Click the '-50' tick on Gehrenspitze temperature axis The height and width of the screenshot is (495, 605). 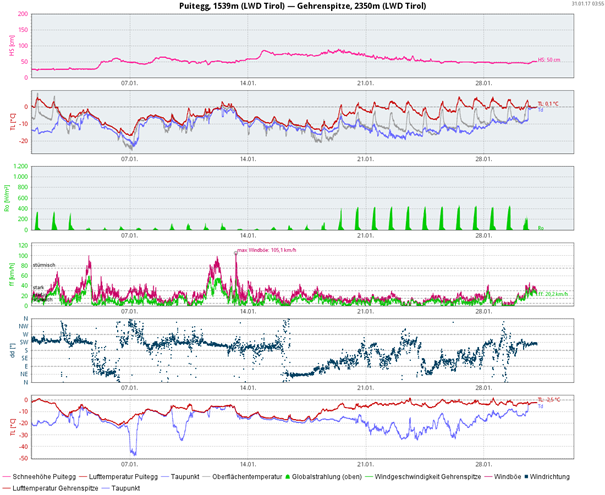tap(24, 459)
